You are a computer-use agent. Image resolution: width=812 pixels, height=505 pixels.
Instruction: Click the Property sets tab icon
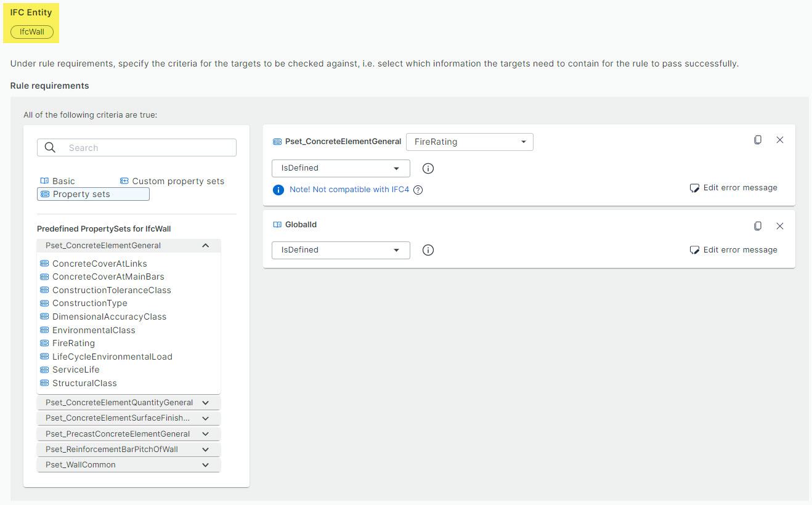pos(44,194)
